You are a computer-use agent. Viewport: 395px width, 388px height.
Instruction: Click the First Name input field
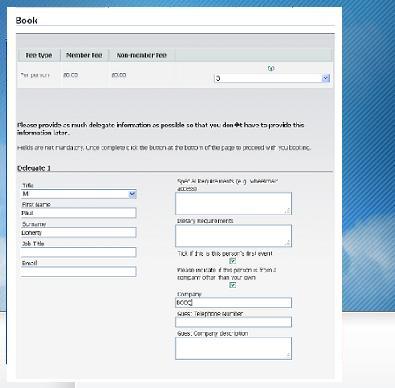[79, 213]
